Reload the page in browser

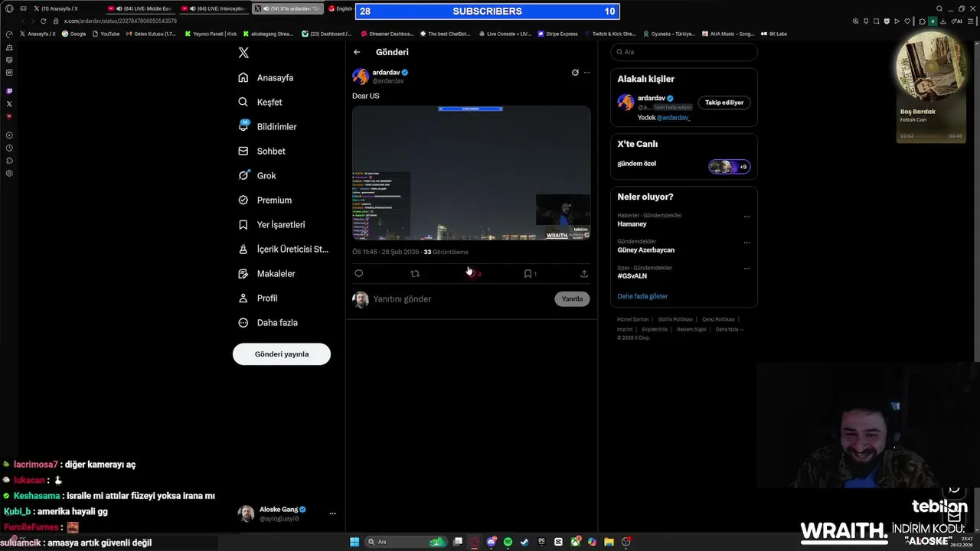44,21
